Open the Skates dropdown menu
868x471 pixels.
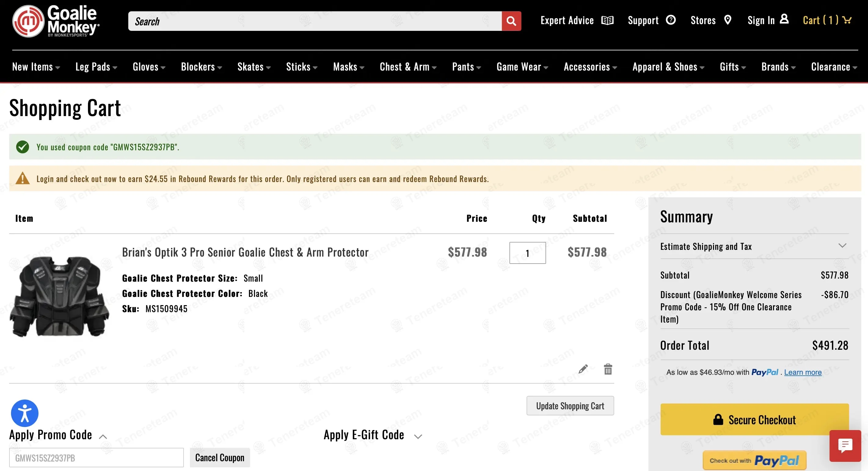point(254,67)
